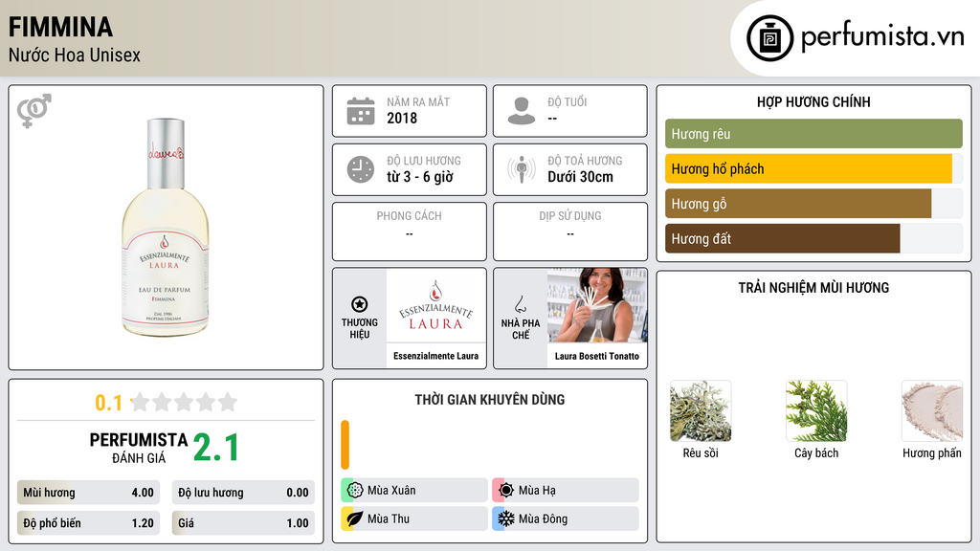
Task: Click the Mùa Thu leaf icon
Action: point(355,518)
